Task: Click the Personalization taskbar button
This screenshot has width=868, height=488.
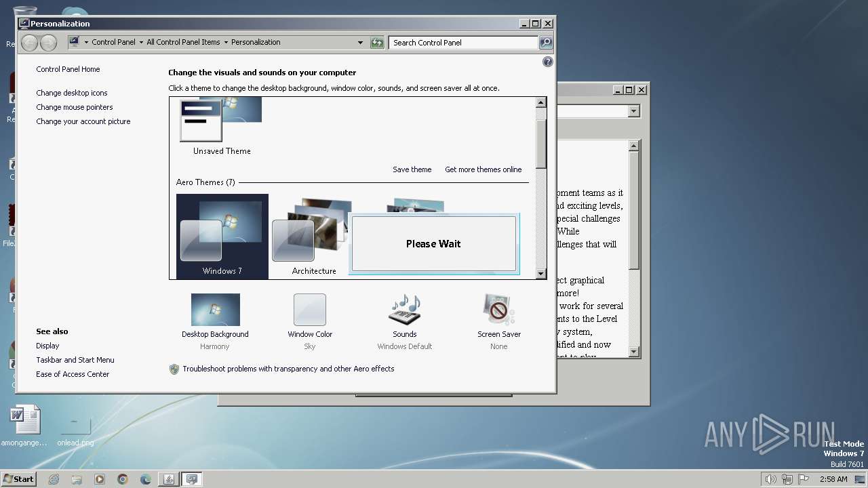Action: point(192,479)
